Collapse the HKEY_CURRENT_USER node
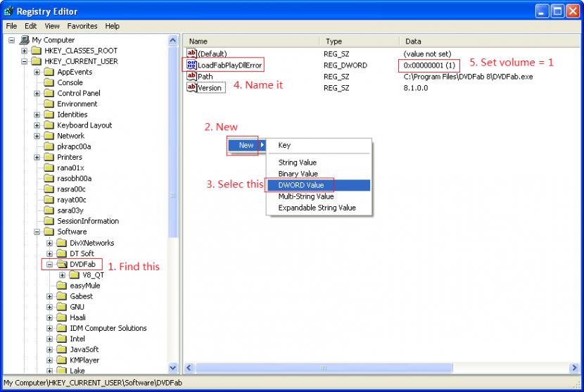The image size is (584, 392). [x=25, y=61]
